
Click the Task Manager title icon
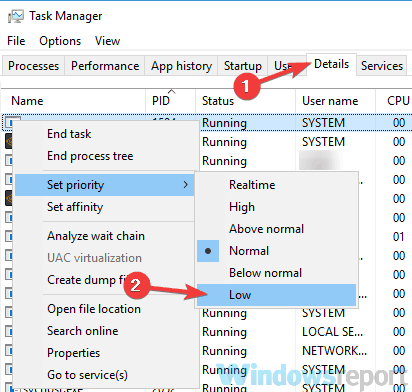click(x=16, y=17)
